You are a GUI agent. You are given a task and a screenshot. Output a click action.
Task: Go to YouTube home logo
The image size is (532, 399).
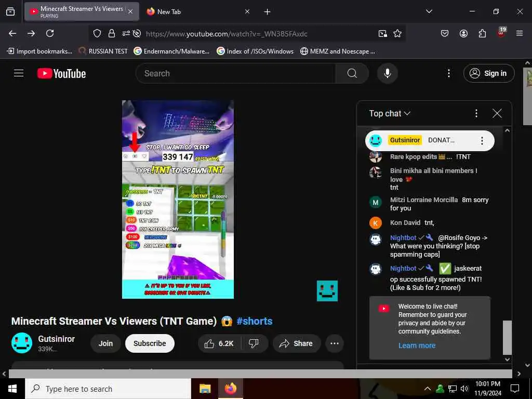61,73
